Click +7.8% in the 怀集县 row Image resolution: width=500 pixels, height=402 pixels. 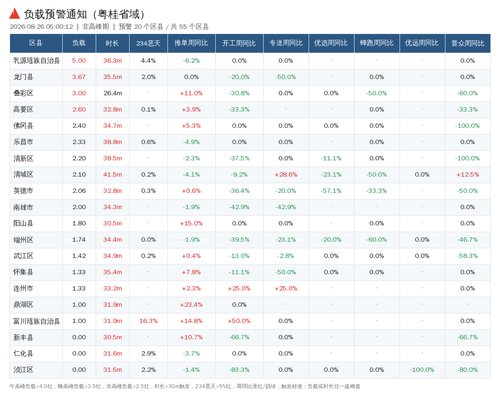tap(191, 272)
